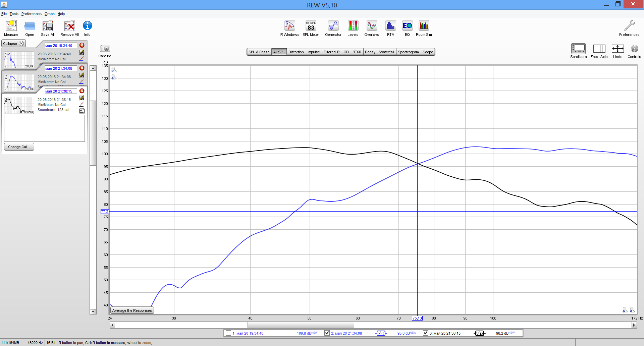Switch to the Distortion tab
Screen dimensions: 644x346
[296, 52]
